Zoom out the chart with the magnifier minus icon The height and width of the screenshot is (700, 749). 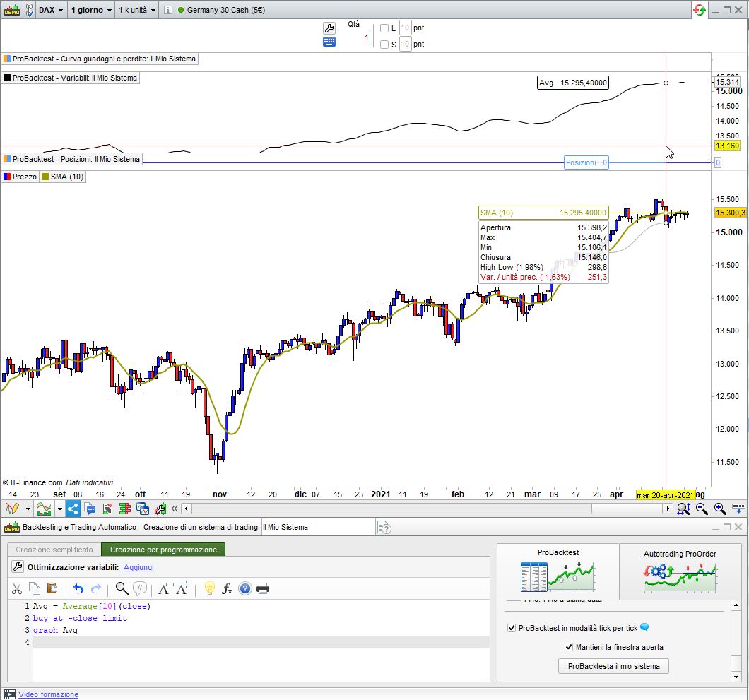click(702, 509)
